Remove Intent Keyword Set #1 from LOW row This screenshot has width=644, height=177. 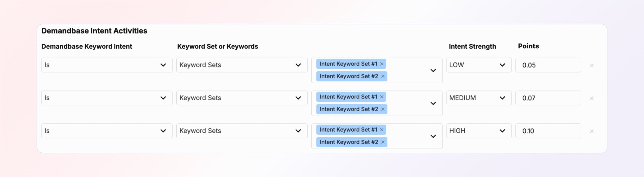pyautogui.click(x=382, y=64)
